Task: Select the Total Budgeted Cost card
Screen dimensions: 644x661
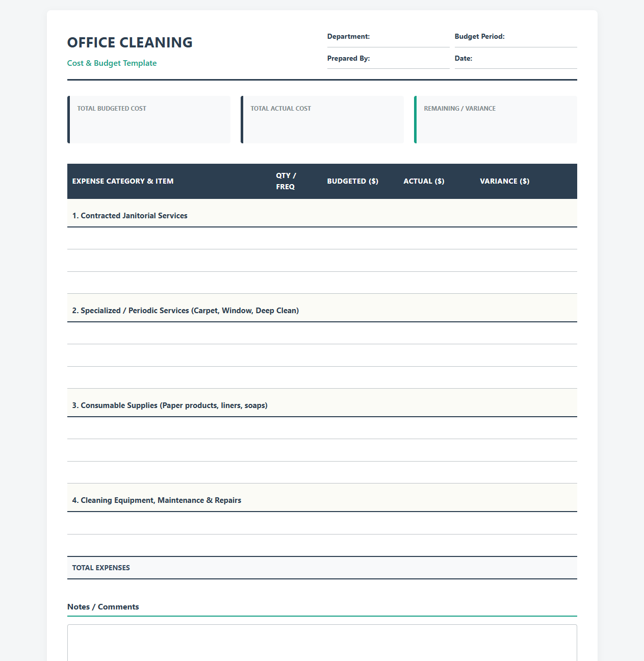Action: 149,119
